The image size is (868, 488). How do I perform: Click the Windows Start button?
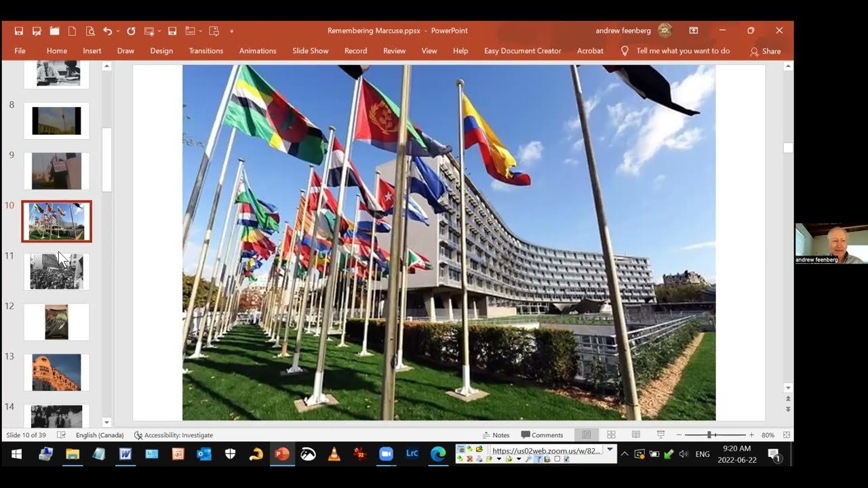click(16, 455)
